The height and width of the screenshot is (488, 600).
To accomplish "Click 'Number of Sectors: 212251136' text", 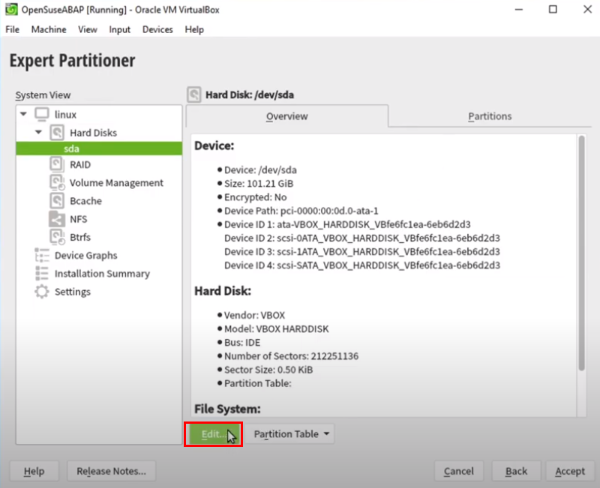I will (291, 356).
